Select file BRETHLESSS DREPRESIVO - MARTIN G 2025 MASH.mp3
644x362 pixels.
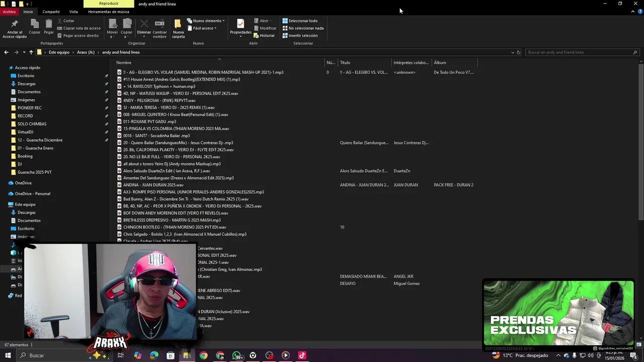[x=172, y=220]
